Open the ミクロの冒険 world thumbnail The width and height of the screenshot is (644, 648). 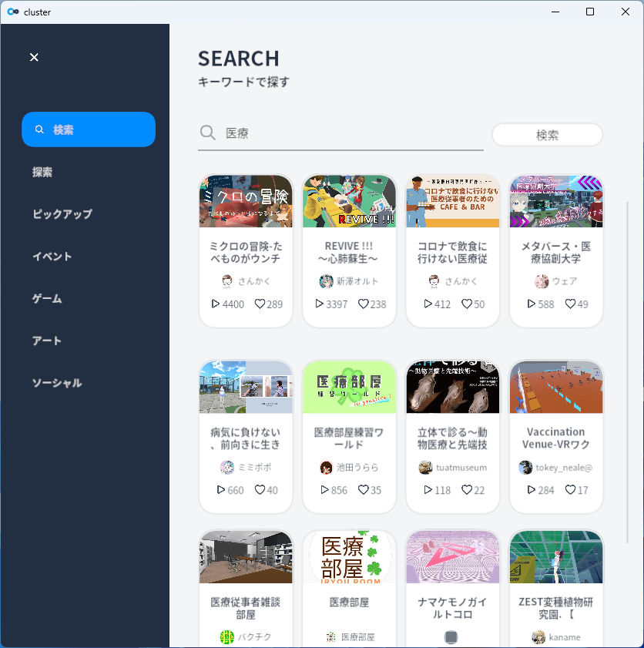[246, 201]
